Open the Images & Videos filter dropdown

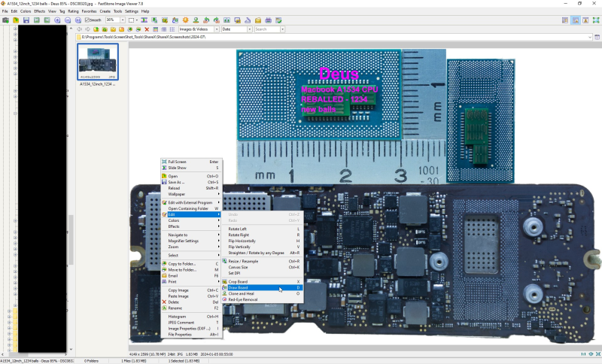click(x=214, y=29)
